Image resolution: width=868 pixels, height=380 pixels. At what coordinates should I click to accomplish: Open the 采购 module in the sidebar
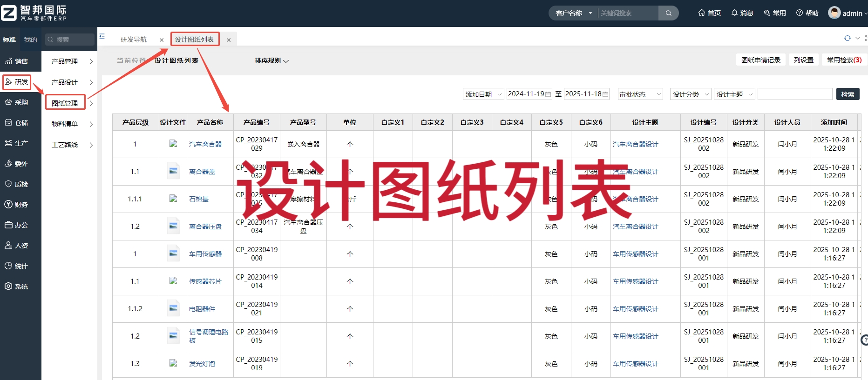click(x=17, y=102)
